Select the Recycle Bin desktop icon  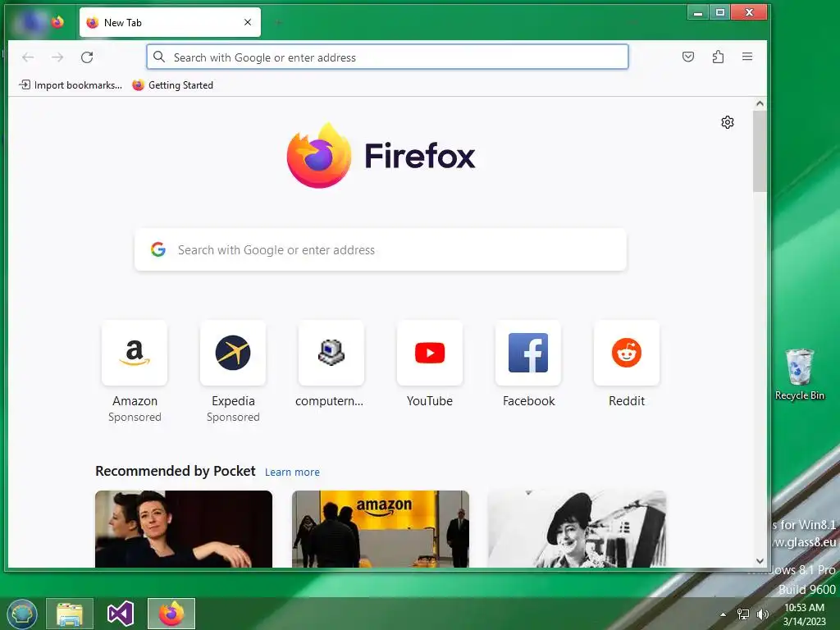(799, 374)
